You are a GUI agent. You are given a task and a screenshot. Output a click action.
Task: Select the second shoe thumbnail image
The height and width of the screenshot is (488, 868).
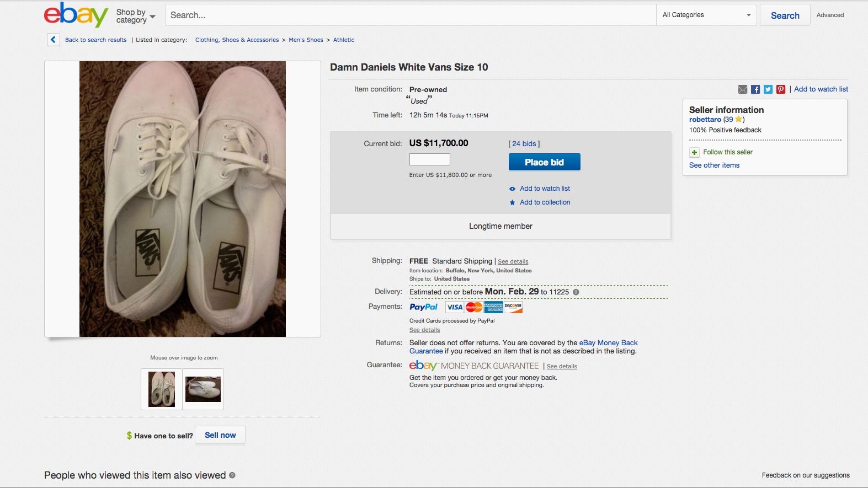pyautogui.click(x=203, y=389)
